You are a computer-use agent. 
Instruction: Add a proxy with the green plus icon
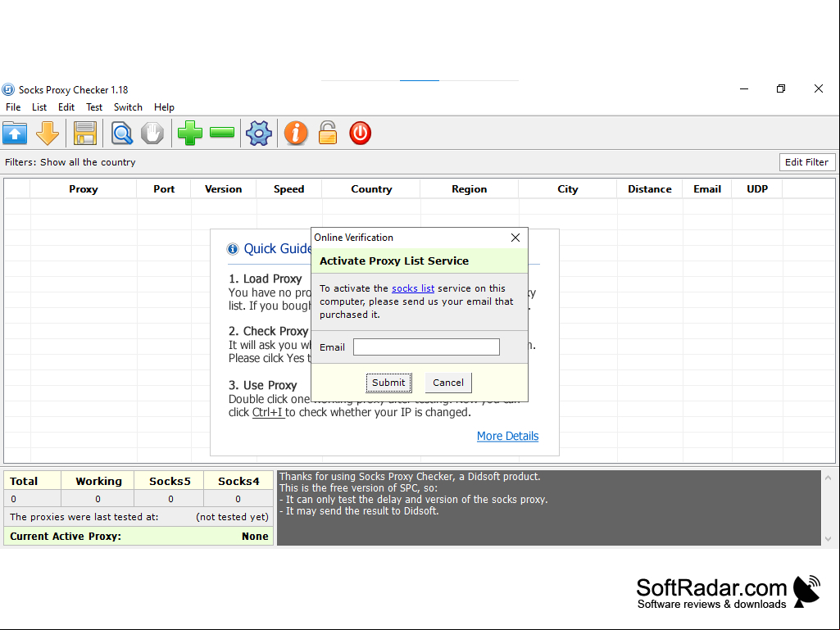point(189,133)
